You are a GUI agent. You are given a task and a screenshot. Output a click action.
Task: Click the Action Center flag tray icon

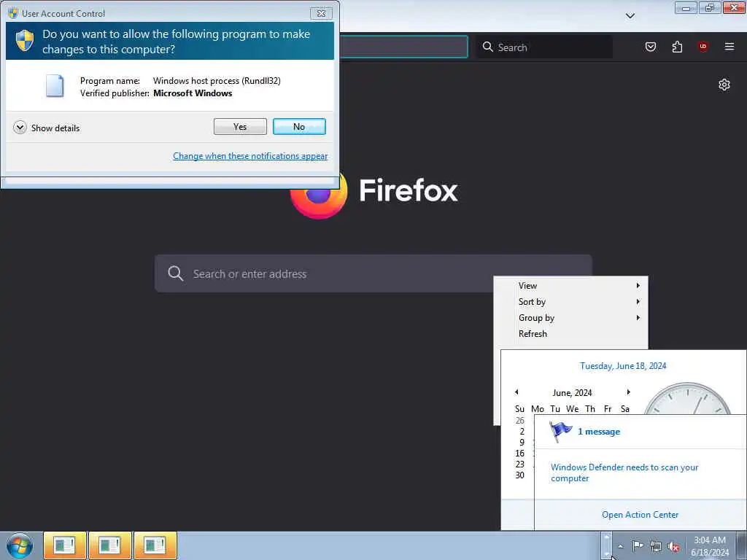(x=638, y=546)
